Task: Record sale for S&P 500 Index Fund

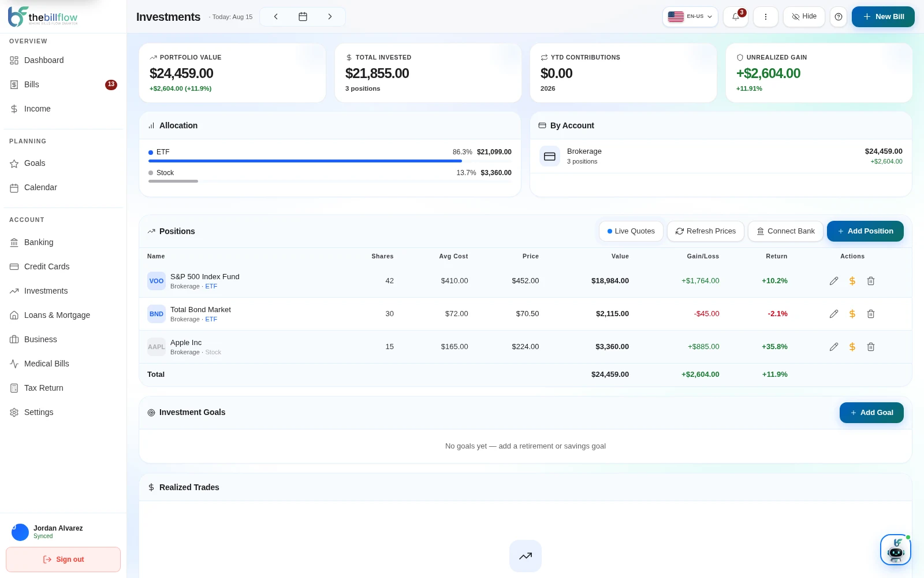Action: point(852,281)
